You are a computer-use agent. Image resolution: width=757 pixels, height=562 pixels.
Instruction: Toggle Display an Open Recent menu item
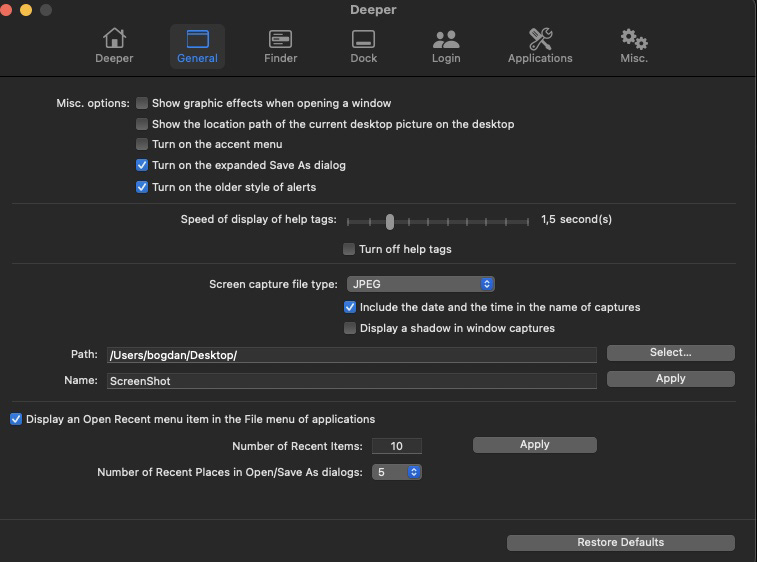pyautogui.click(x=16, y=419)
